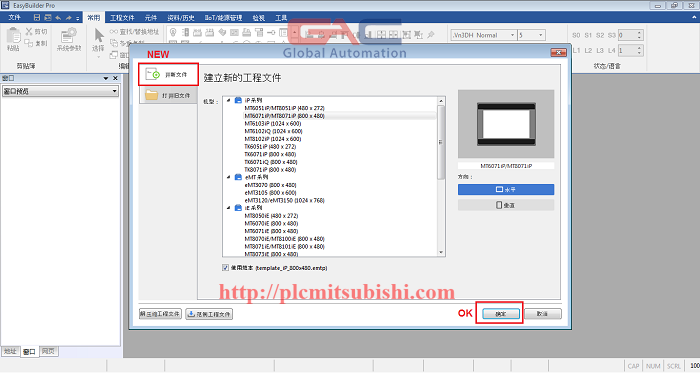
Task: Click the pin icon at toolbar end
Action: (x=431, y=34)
